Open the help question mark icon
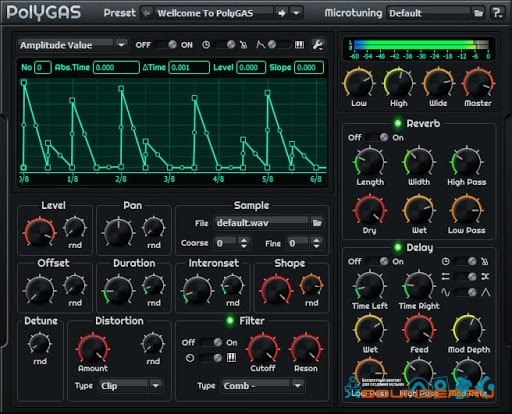 (497, 13)
